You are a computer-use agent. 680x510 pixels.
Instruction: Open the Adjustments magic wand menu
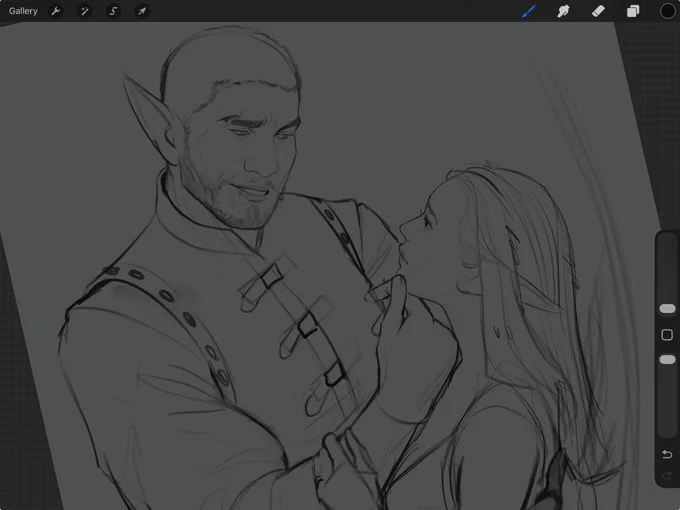[85, 11]
